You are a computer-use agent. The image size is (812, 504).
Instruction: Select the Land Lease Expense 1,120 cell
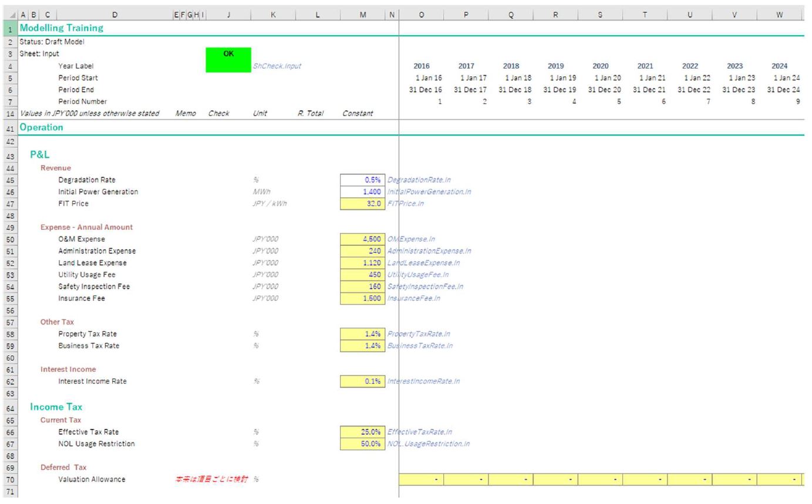(x=362, y=263)
